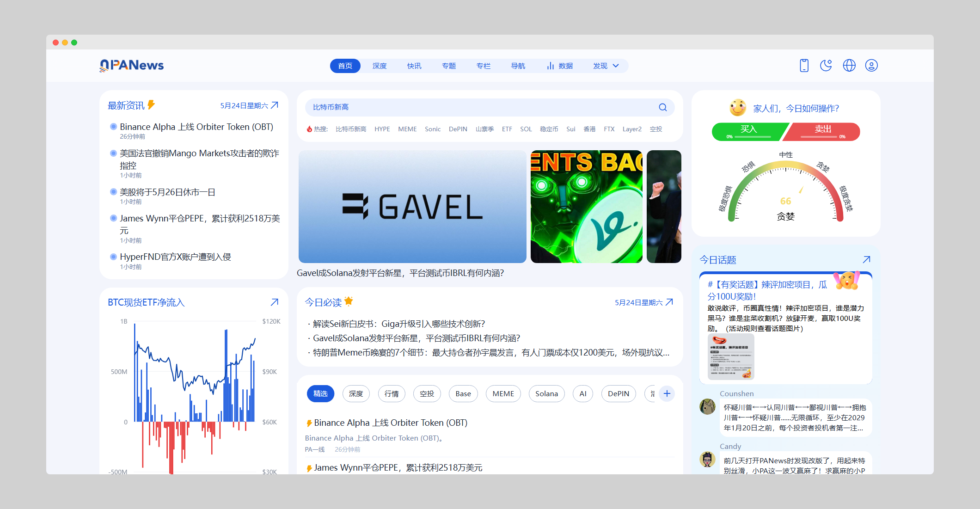Open 今日话题 expand arrow icon

(866, 260)
